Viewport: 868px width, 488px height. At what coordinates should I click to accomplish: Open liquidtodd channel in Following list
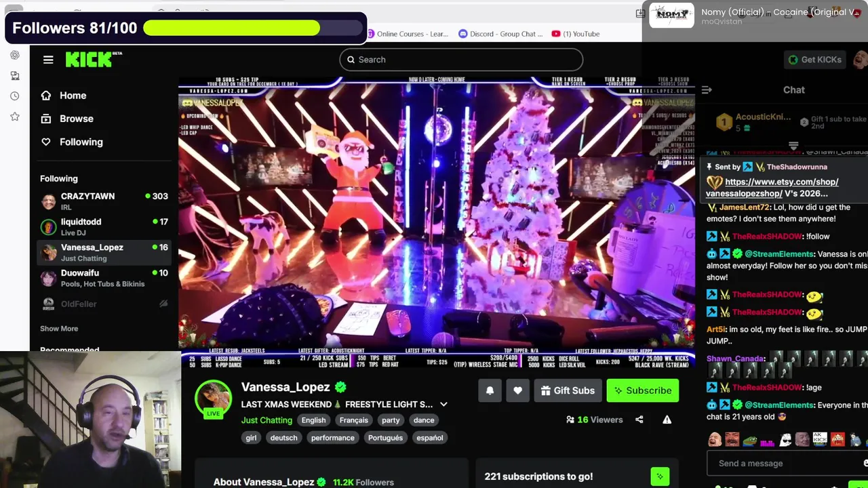coord(104,227)
